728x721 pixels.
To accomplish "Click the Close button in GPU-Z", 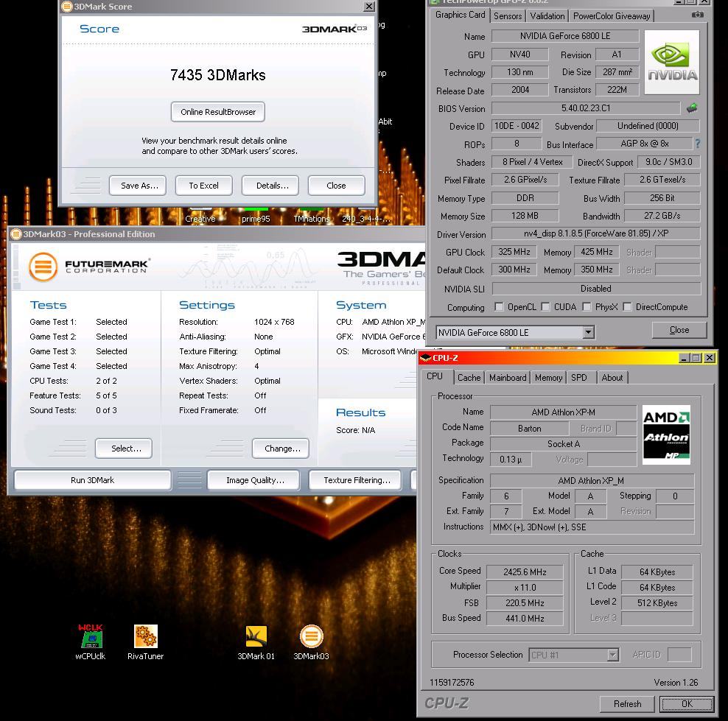I will [679, 330].
